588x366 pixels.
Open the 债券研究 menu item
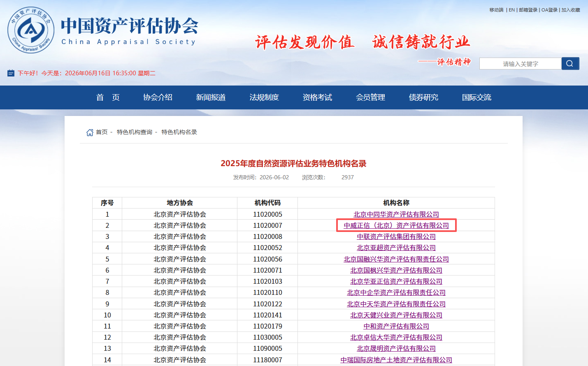[423, 97]
